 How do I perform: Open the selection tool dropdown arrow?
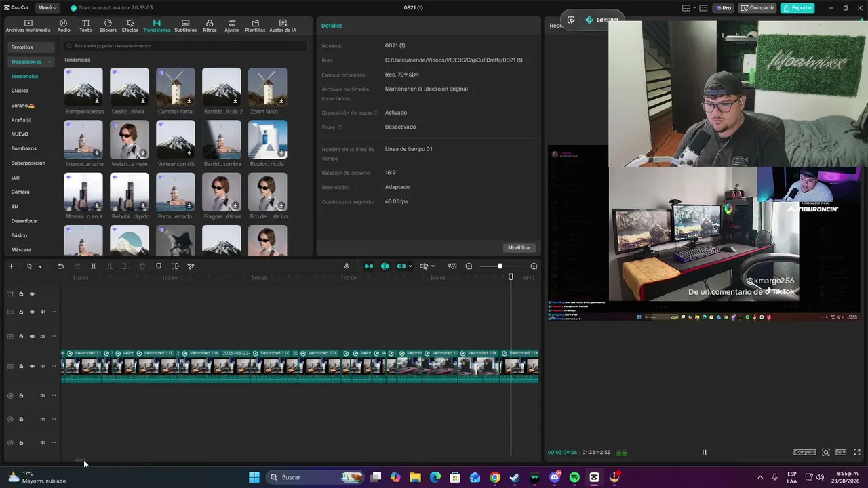click(39, 266)
